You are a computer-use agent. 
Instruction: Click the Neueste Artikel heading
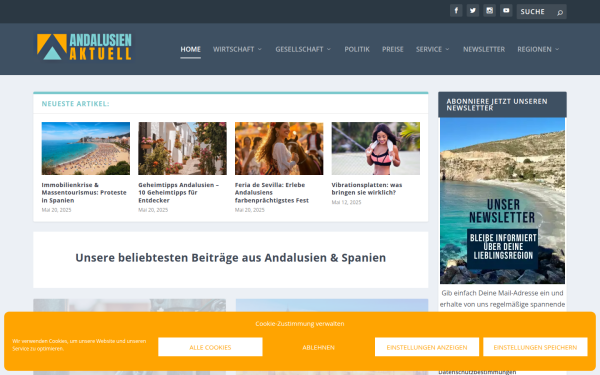point(75,104)
